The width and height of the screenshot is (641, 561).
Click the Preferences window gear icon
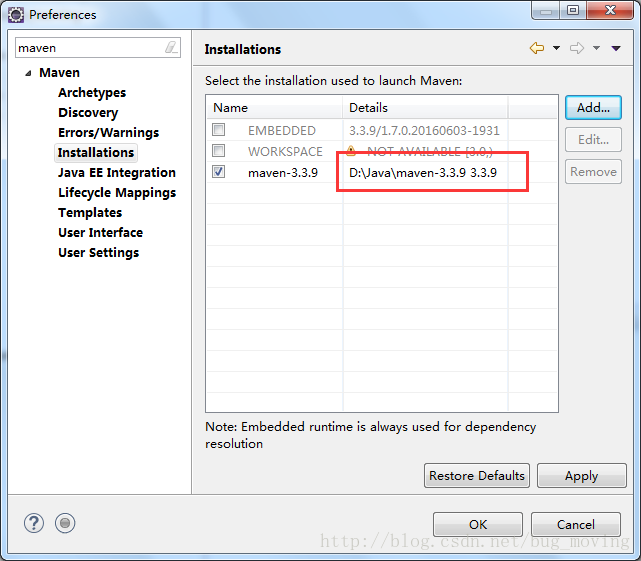coord(16,15)
